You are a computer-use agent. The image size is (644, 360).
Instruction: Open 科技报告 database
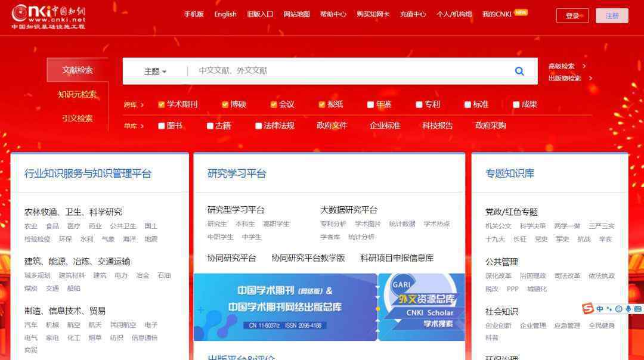(x=438, y=126)
